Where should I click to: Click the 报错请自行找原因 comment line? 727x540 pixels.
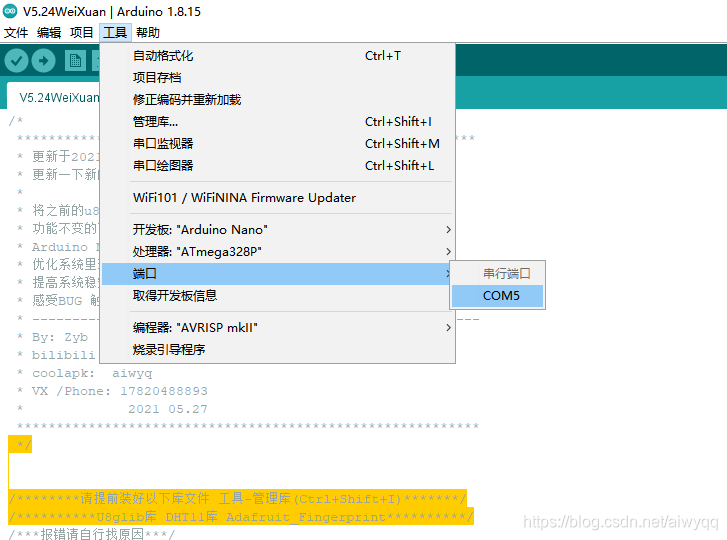pos(92,534)
